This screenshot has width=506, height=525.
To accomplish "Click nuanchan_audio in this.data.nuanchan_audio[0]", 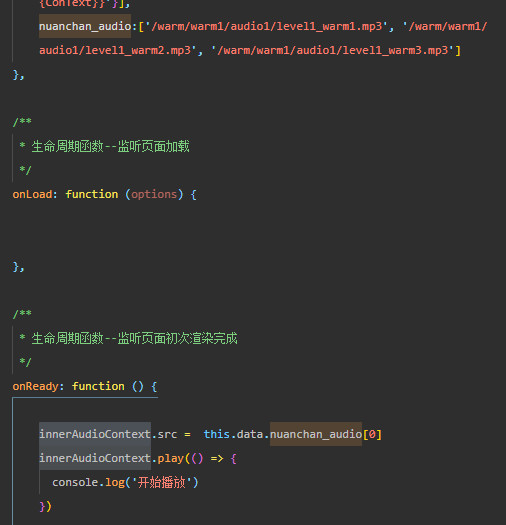I will pos(316,434).
